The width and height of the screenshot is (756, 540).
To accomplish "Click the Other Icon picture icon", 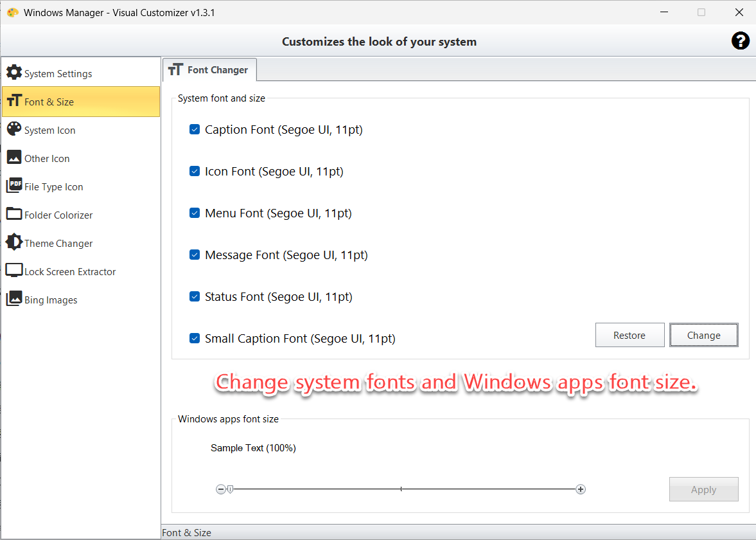I will pyautogui.click(x=14, y=157).
